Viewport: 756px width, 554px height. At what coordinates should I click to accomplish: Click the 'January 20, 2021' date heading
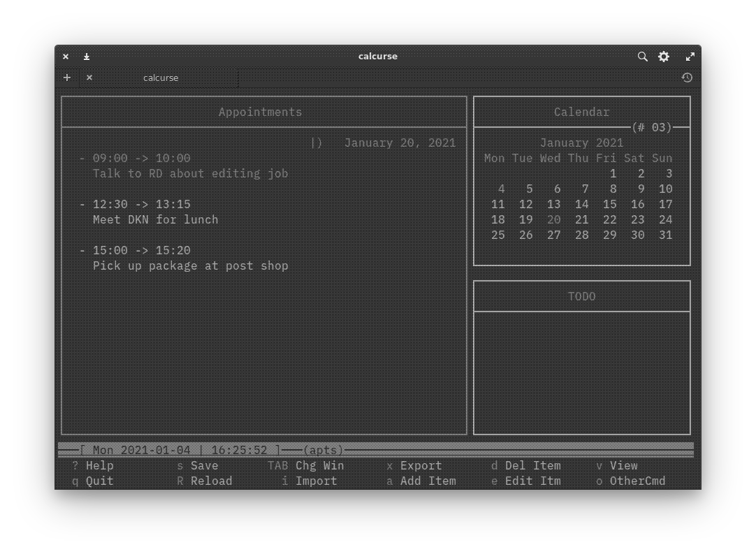pos(400,143)
